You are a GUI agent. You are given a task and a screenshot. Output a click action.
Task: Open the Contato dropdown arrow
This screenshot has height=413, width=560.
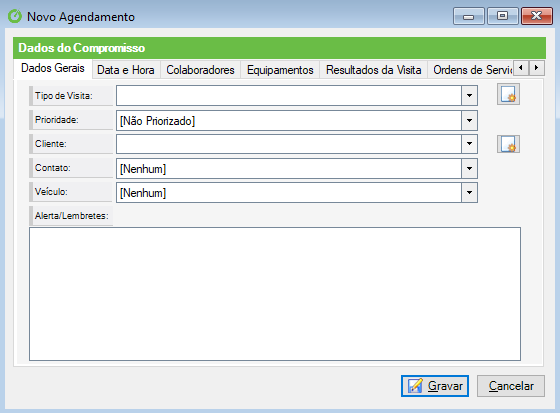(469, 168)
